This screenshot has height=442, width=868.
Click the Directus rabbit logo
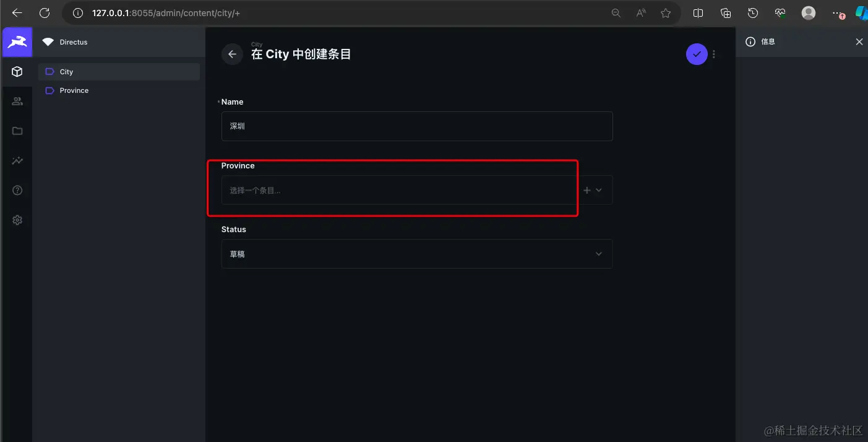click(x=17, y=42)
